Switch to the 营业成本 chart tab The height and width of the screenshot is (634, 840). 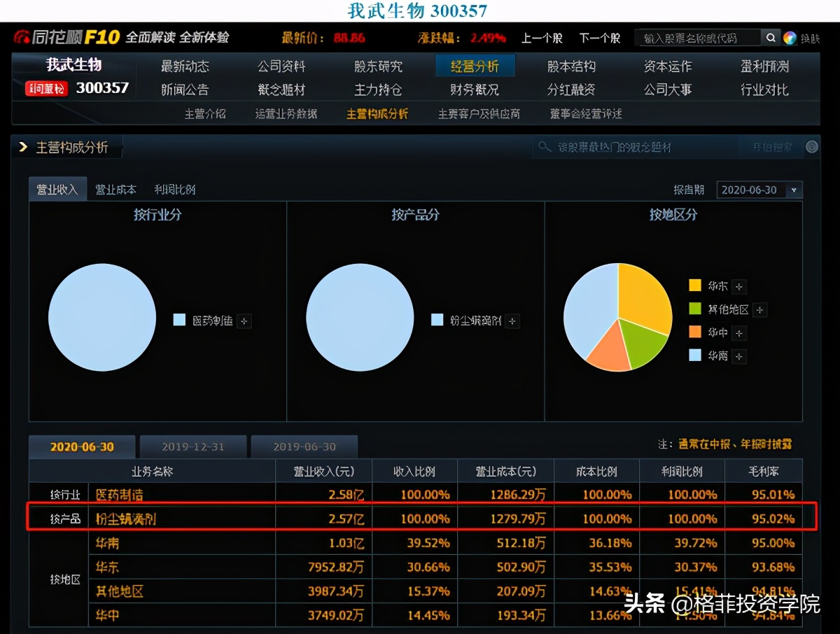115,190
